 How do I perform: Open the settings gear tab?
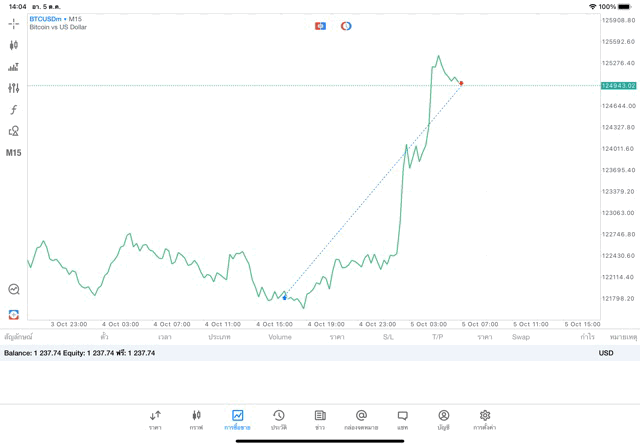tap(485, 420)
